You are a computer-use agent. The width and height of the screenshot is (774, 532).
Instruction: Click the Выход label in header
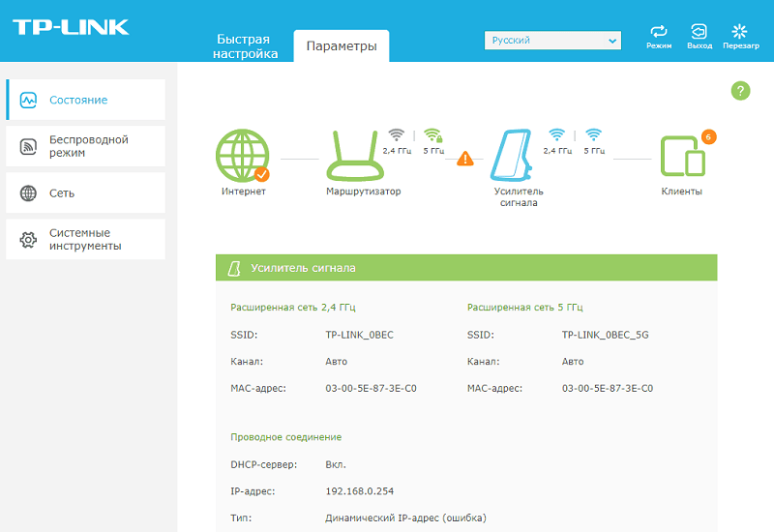[x=700, y=45]
